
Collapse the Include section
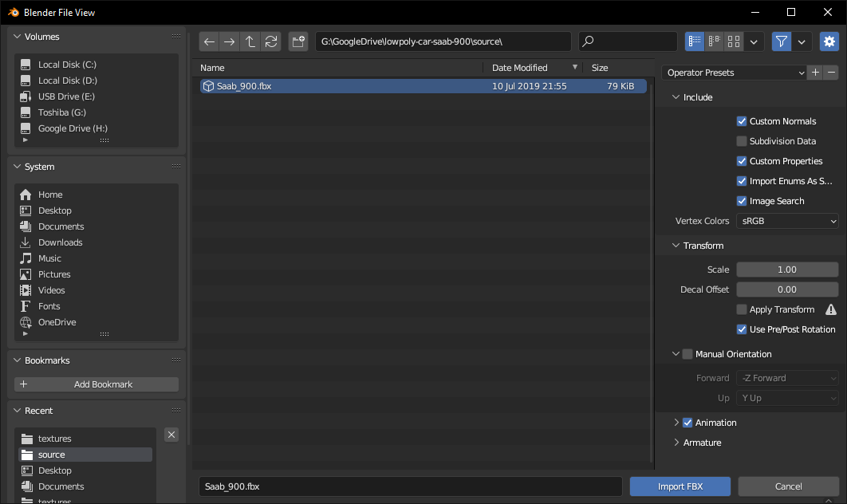[x=676, y=97]
